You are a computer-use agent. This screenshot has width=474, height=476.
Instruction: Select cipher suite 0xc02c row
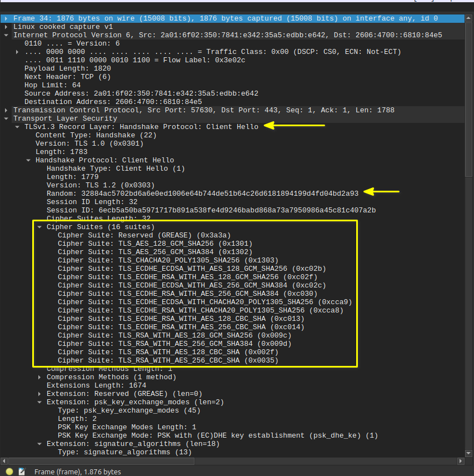point(192,286)
